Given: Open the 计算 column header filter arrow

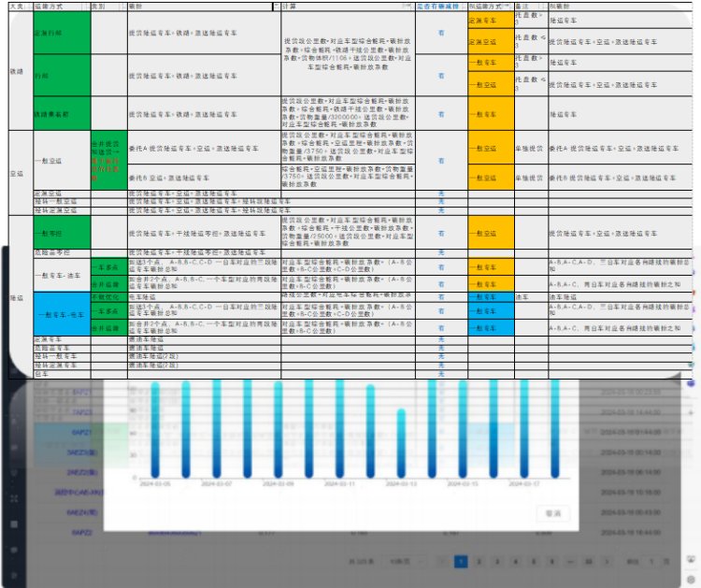Looking at the screenshot, I should click(406, 6).
